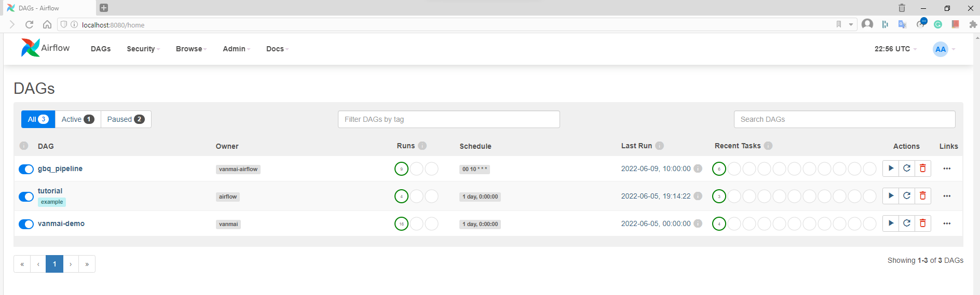980x295 pixels.
Task: Trigger the vanmai-demo DAG play button
Action: coord(891,223)
